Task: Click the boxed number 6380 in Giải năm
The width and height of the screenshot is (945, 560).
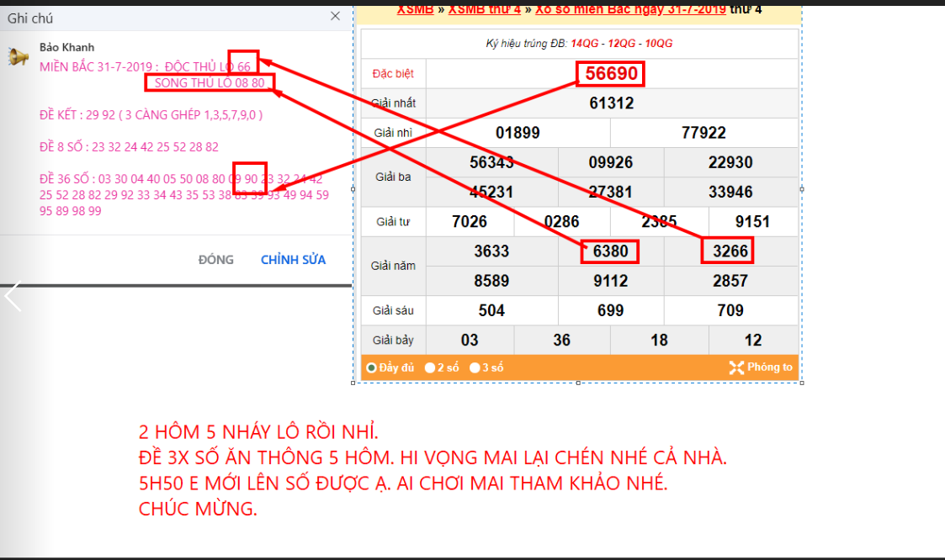Action: pos(610,251)
